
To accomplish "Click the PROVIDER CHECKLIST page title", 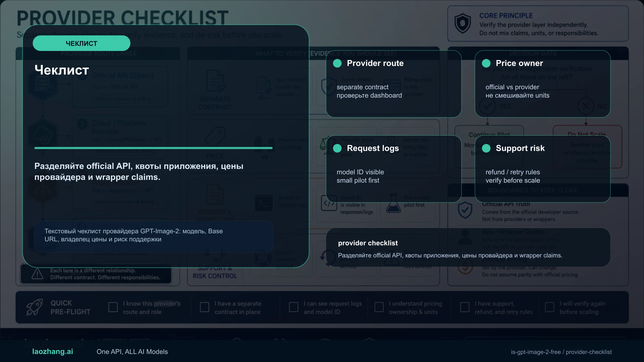I will pos(123,18).
